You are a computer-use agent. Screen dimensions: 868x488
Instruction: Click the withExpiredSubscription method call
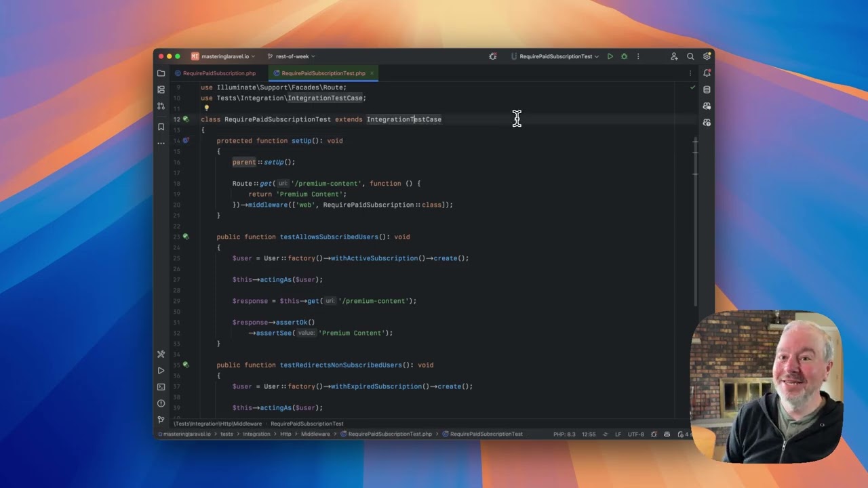pos(376,386)
